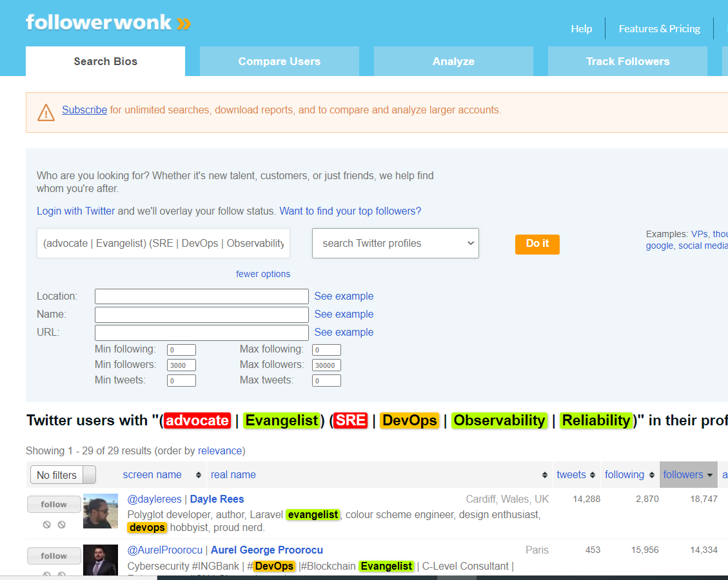The image size is (728, 580).
Task: Open Aurel George Proorocu name link
Action: pos(267,550)
